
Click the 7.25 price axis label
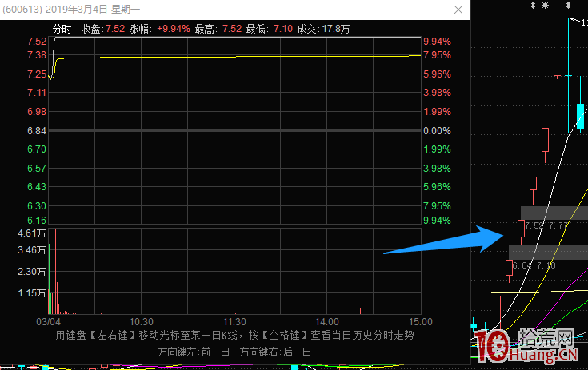point(37,74)
